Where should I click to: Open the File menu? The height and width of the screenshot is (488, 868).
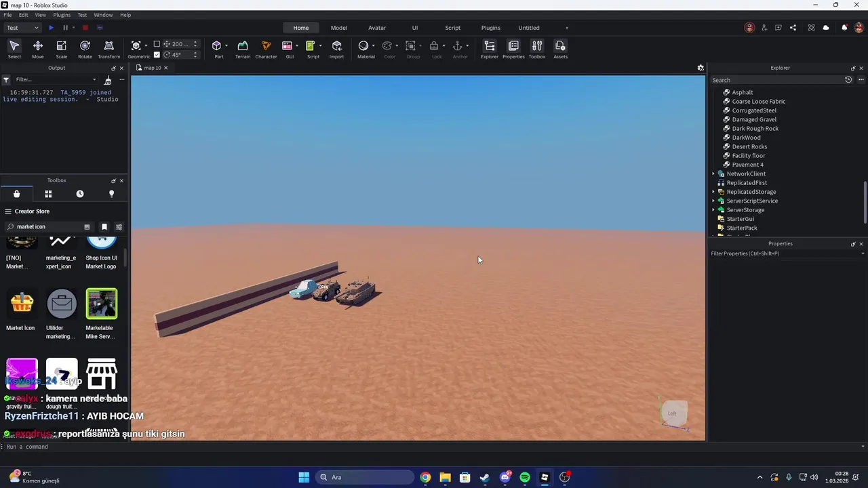click(x=7, y=15)
